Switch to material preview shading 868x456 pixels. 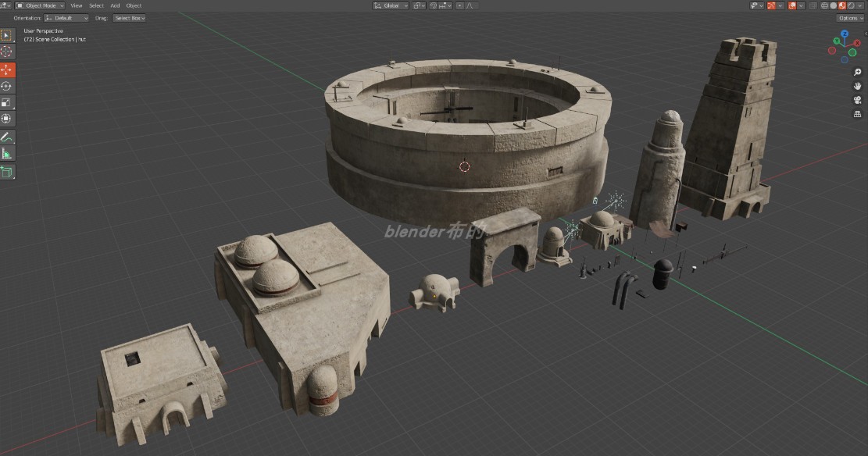(x=842, y=5)
